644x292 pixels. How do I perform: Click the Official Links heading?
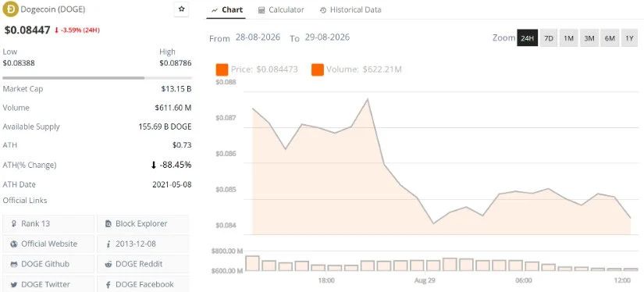[25, 201]
